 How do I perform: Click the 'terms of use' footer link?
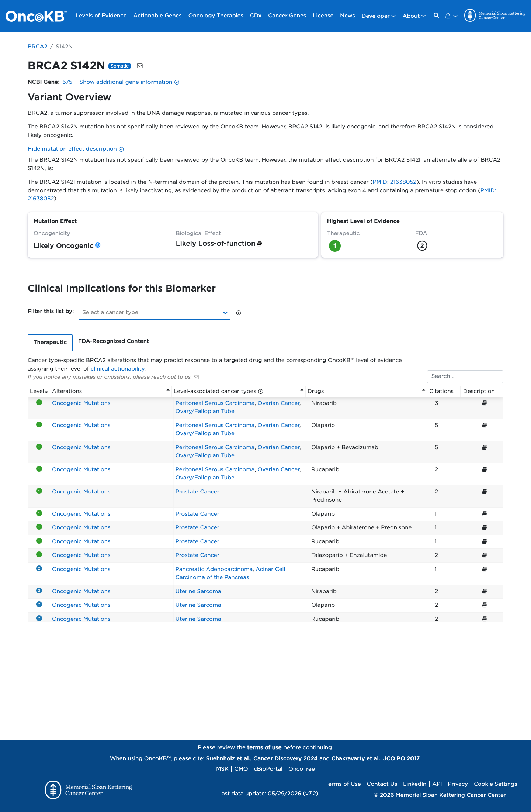pos(264,747)
